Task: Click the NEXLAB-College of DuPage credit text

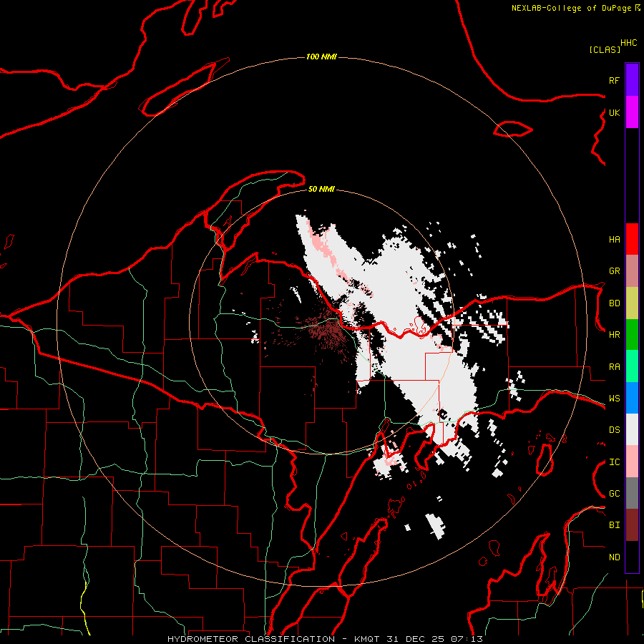Action: tap(571, 8)
